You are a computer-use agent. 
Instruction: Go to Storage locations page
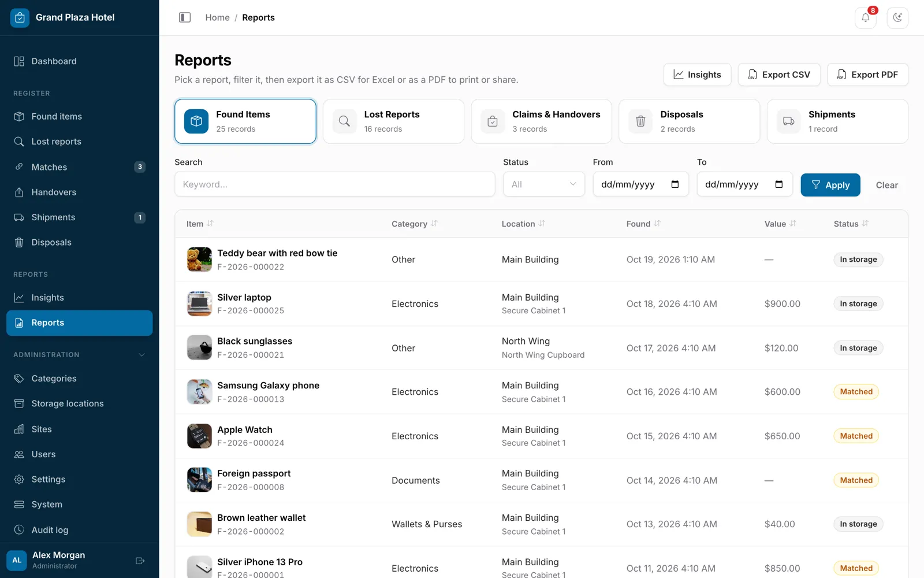(80, 403)
